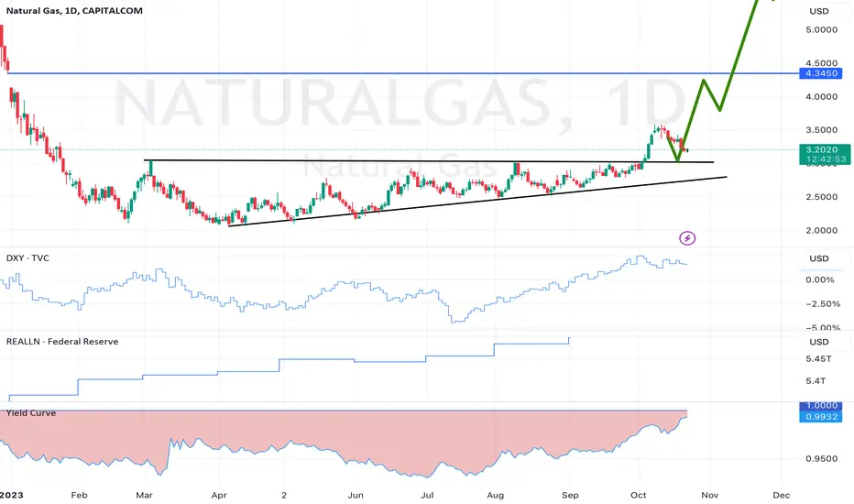
Task: Click the USD label in the DXY pane
Action: pos(818,258)
